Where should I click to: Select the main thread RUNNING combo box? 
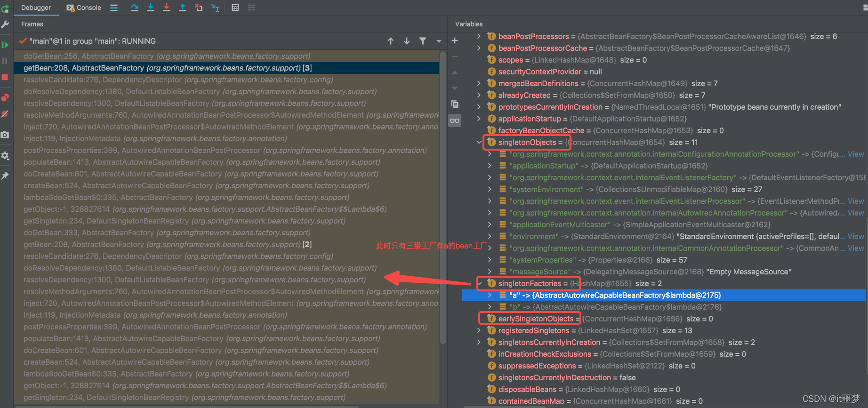point(231,41)
